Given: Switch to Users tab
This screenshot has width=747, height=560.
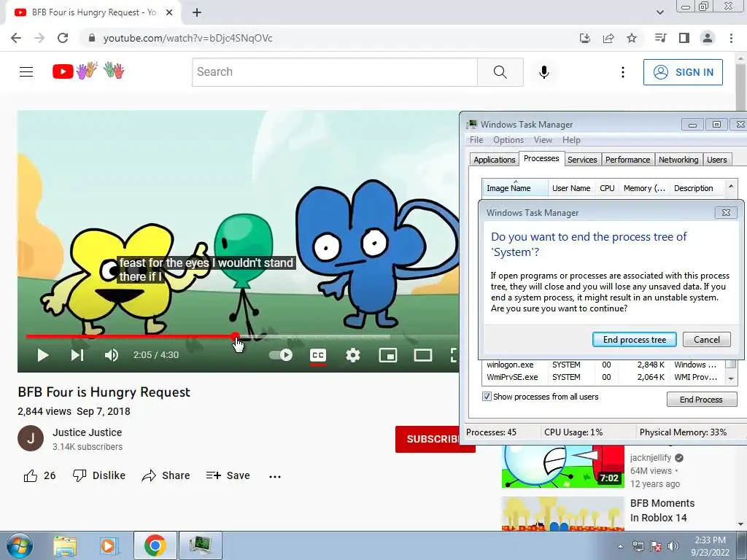Looking at the screenshot, I should click(x=716, y=160).
